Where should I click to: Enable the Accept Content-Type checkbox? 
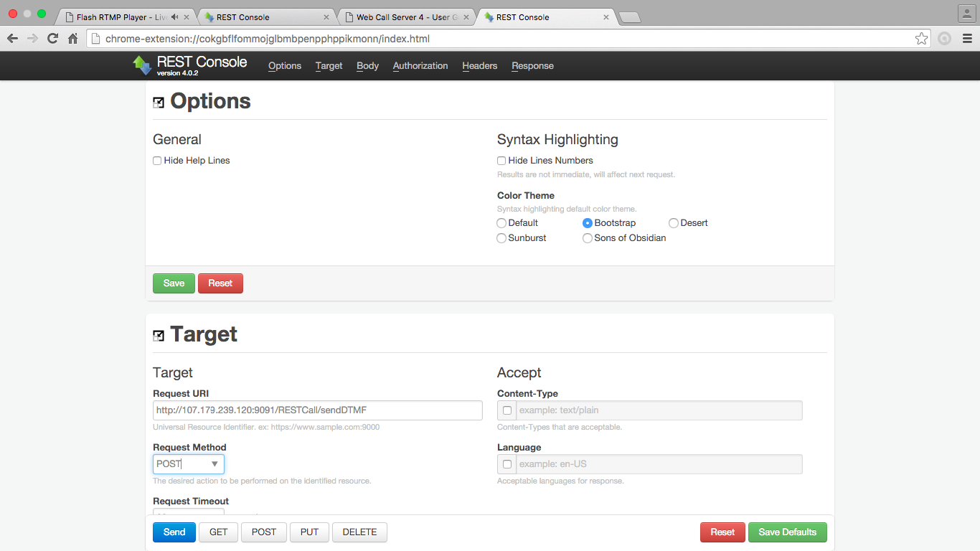coord(507,410)
